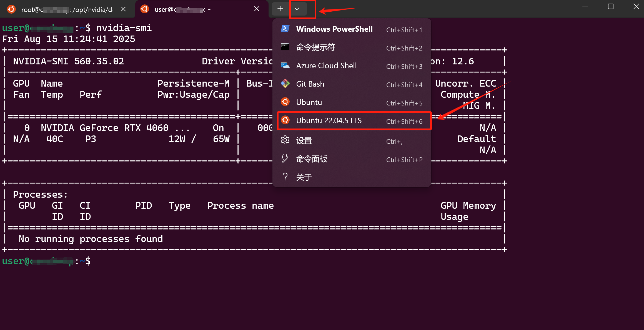Close the root@ /opt/nvidia tab

(x=123, y=9)
